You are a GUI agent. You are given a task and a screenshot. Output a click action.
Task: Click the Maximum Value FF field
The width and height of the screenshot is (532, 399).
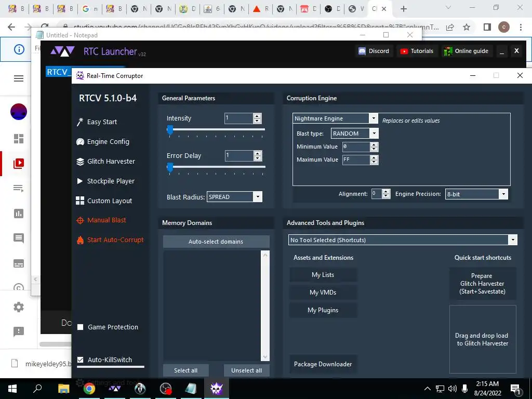tap(356, 159)
